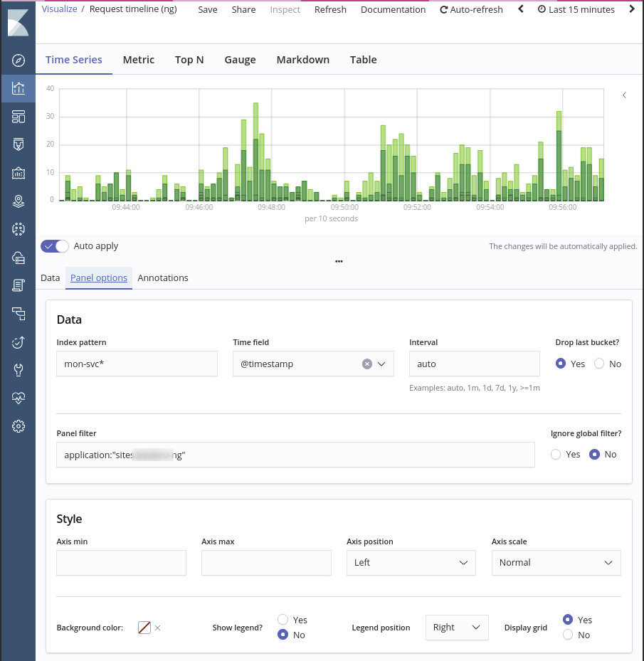
Task: Expand the Axis position dropdown
Action: pyautogui.click(x=411, y=563)
